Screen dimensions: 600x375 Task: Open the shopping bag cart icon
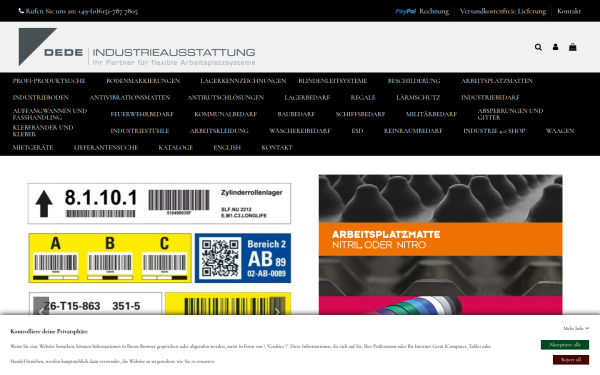coord(572,47)
